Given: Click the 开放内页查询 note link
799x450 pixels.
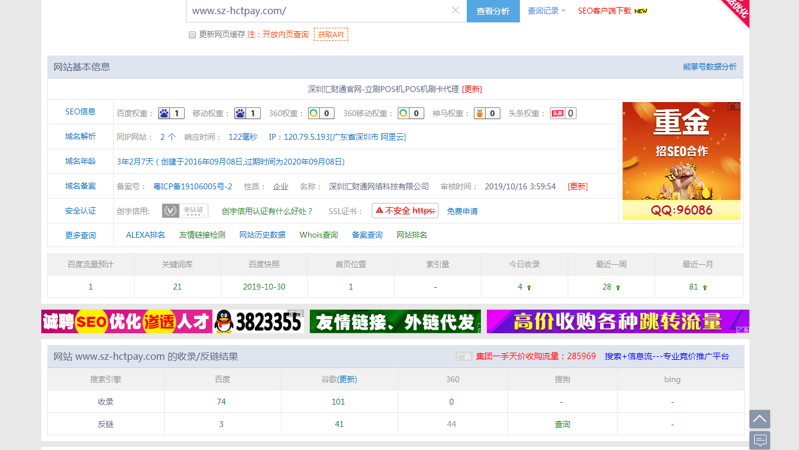Looking at the screenshot, I should (x=285, y=35).
